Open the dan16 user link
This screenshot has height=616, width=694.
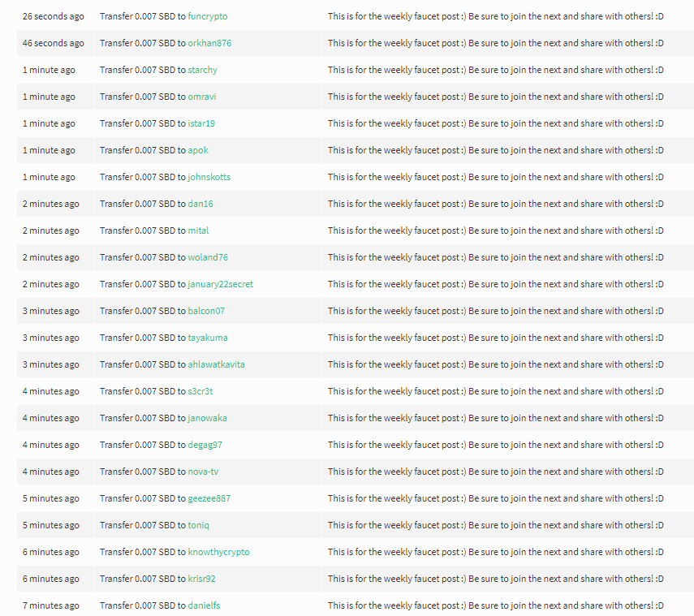click(200, 204)
